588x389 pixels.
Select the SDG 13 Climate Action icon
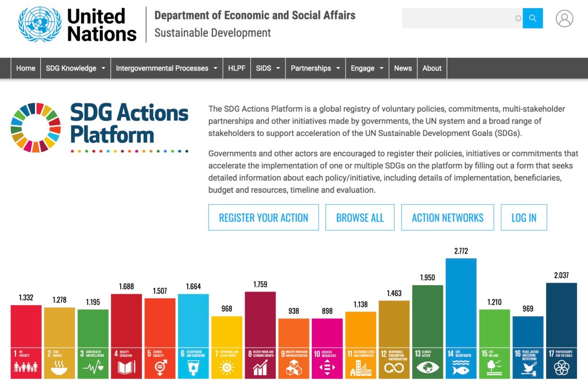click(428, 363)
